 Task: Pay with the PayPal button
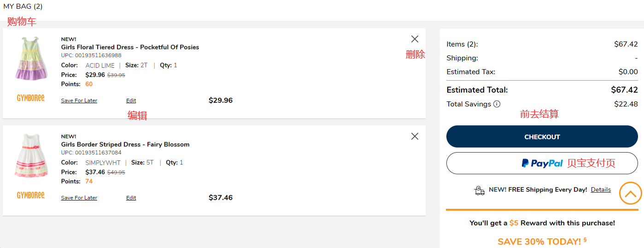[542, 163]
